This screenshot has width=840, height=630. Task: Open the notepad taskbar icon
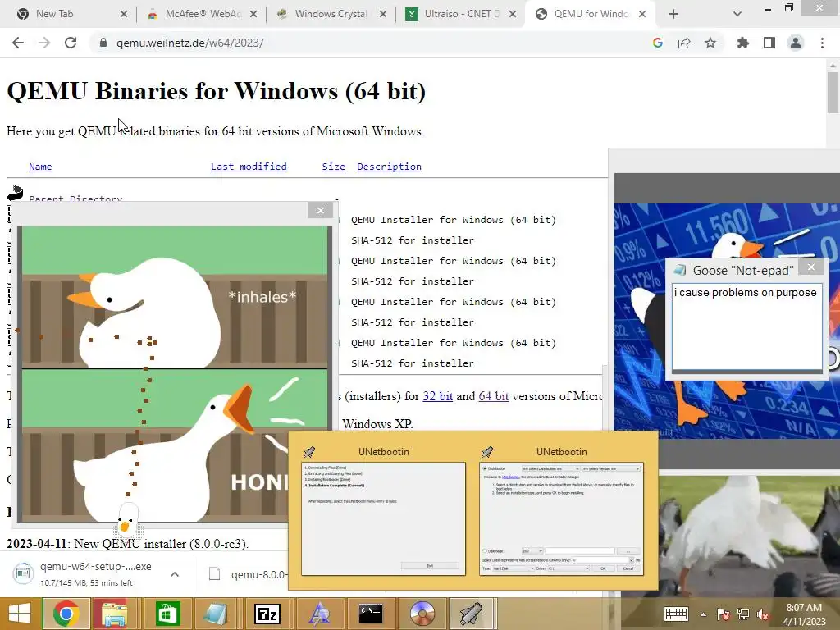(215, 614)
